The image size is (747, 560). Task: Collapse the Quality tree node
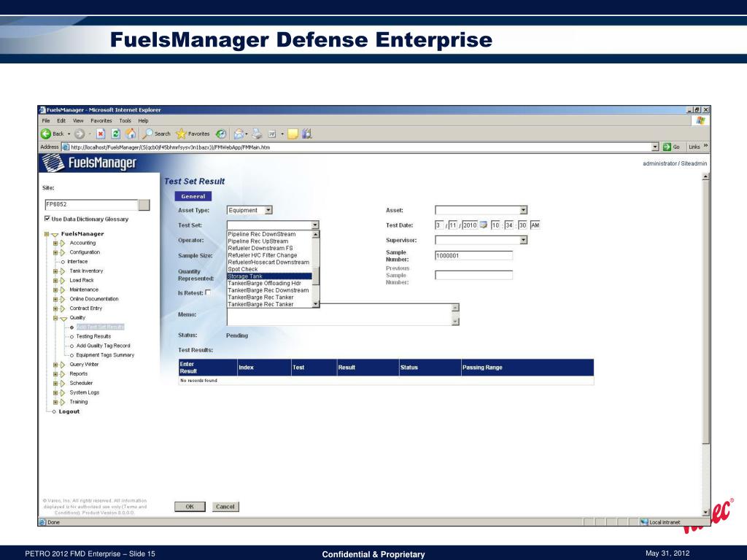point(55,318)
